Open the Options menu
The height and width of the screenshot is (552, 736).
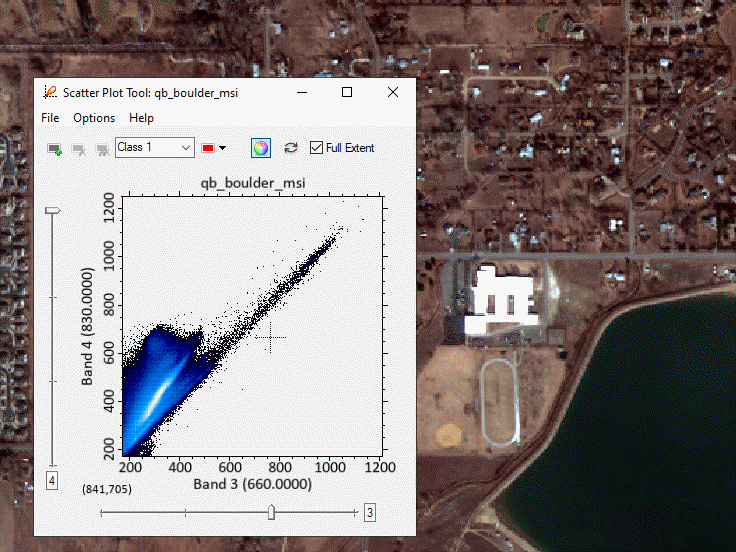coord(94,118)
